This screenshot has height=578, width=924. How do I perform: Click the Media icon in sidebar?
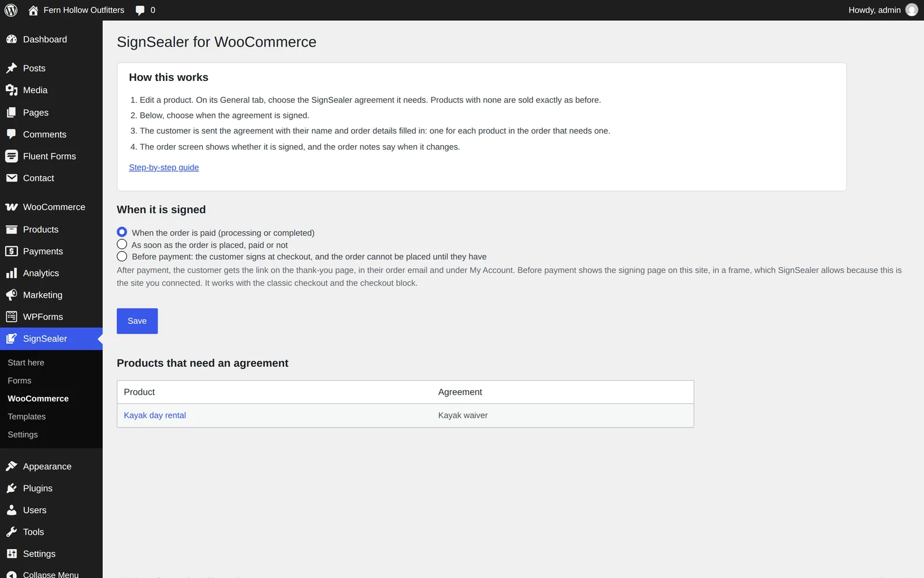pyautogui.click(x=12, y=90)
